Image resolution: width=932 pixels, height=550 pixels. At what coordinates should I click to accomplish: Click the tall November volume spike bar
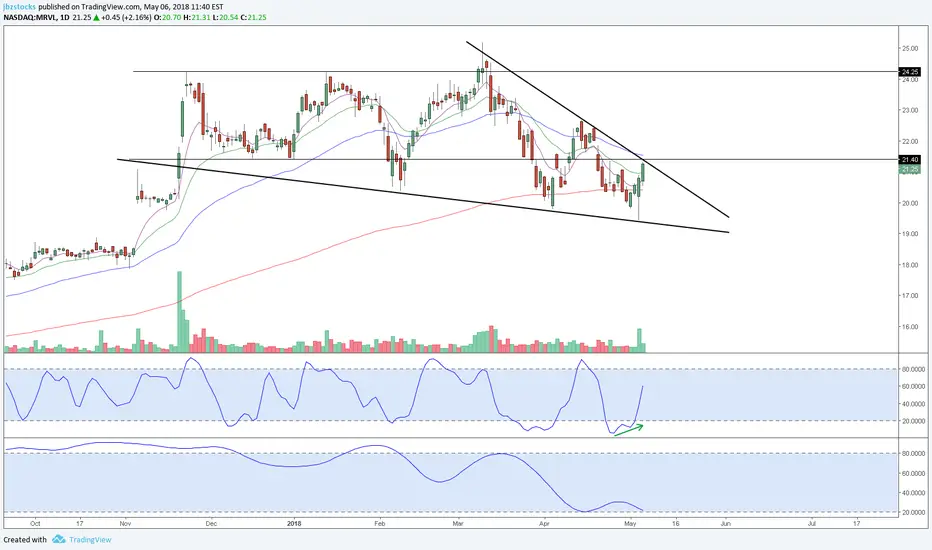click(180, 312)
